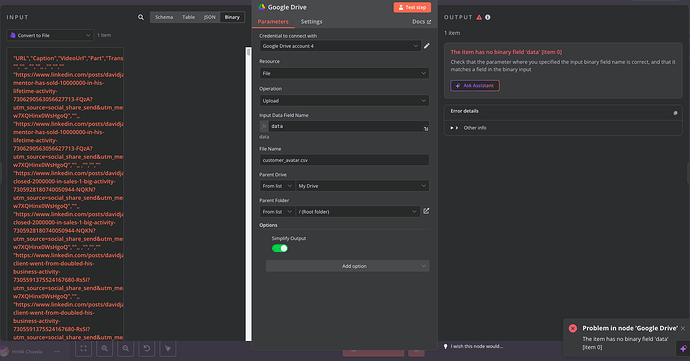Open the Add option dropdown
Image resolution: width=690 pixels, height=361 pixels.
[x=348, y=266]
